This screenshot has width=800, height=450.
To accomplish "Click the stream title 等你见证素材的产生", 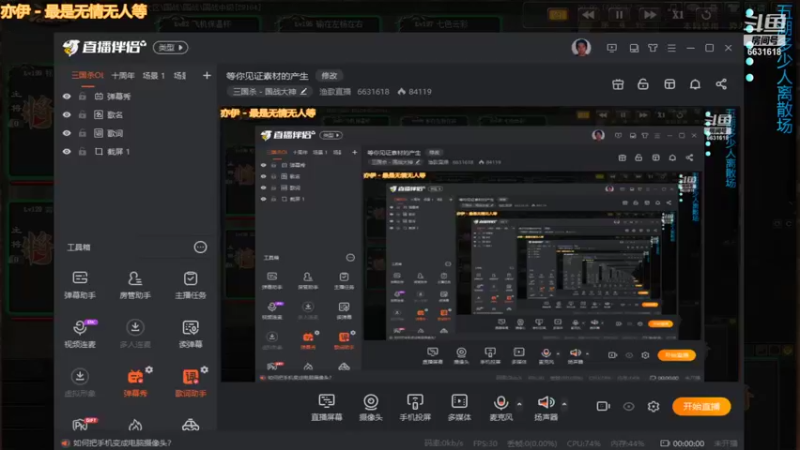I will tap(267, 76).
